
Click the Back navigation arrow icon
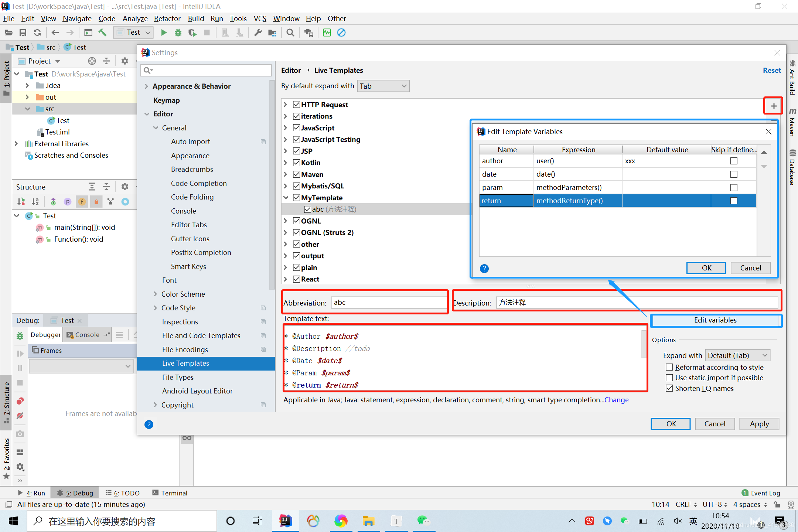[55, 33]
